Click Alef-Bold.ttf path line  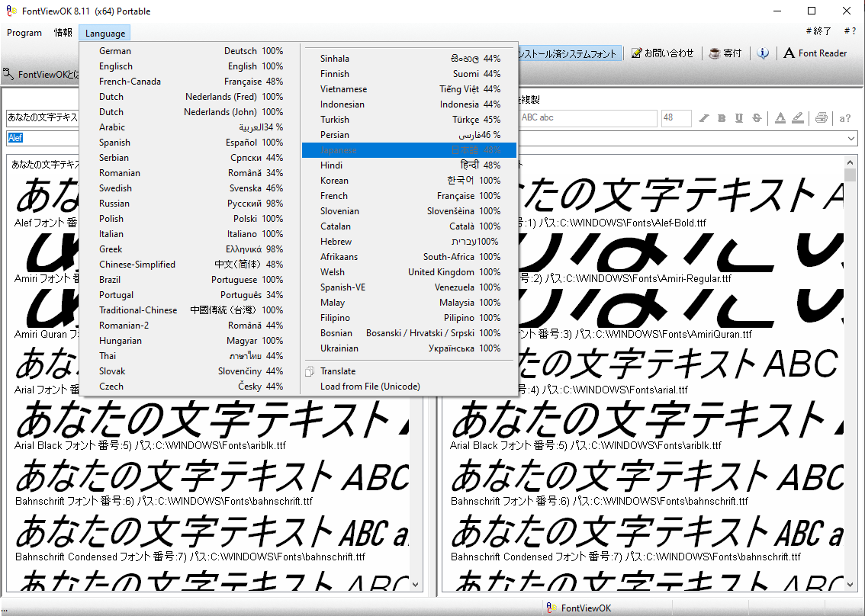click(613, 223)
